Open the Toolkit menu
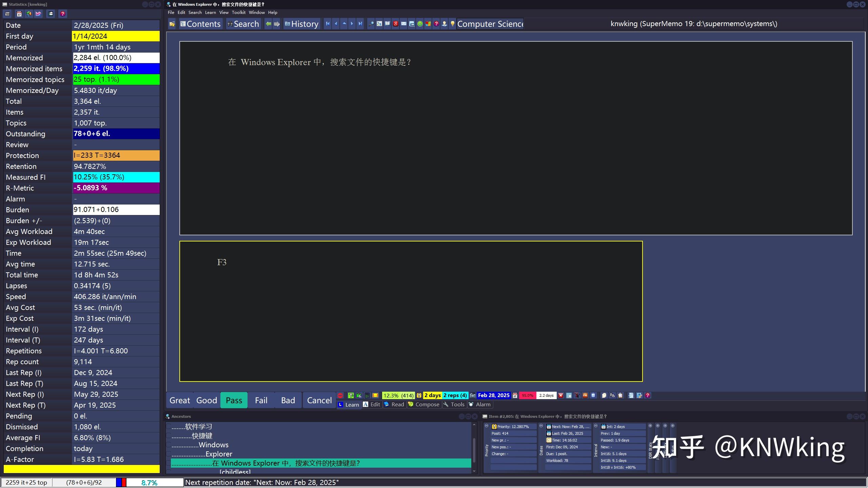This screenshot has height=488, width=868. pyautogui.click(x=238, y=13)
